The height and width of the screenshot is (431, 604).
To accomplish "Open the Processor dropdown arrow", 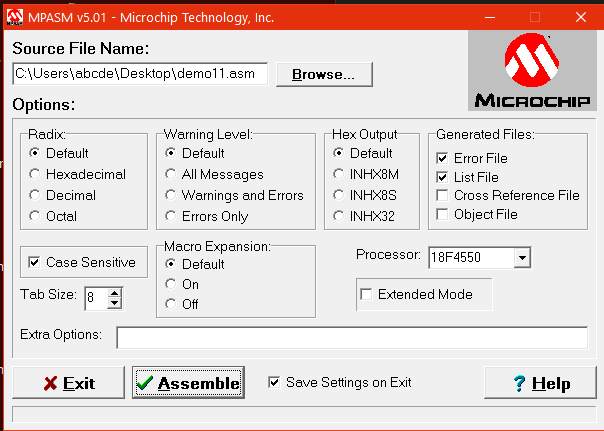I will (522, 258).
